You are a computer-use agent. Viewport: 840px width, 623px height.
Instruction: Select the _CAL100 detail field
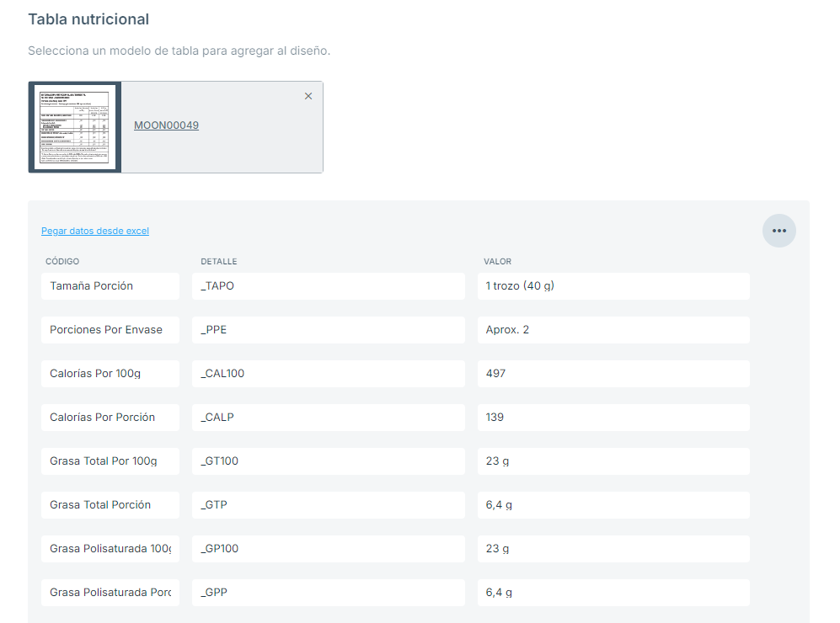328,374
